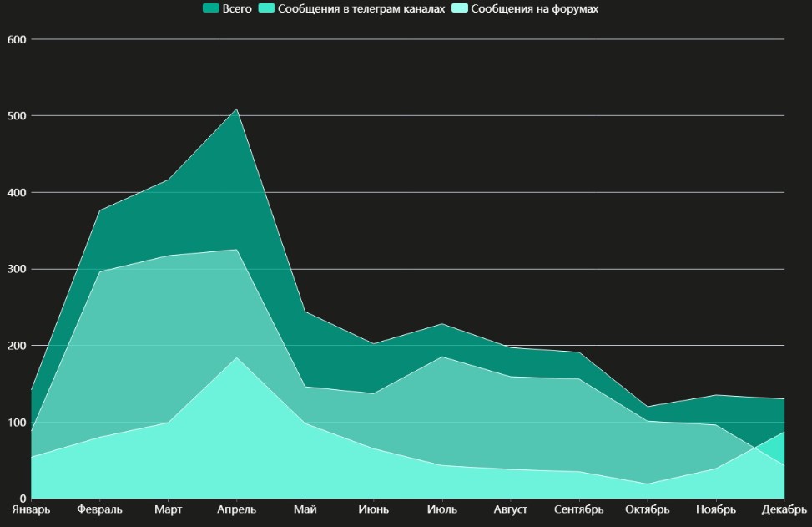Click the Всего legend color swatch
The width and height of the screenshot is (812, 527).
pos(211,8)
